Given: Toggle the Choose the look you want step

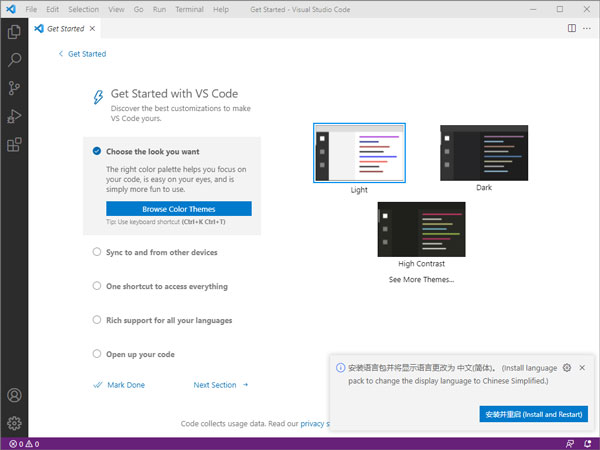Looking at the screenshot, I should (97, 151).
